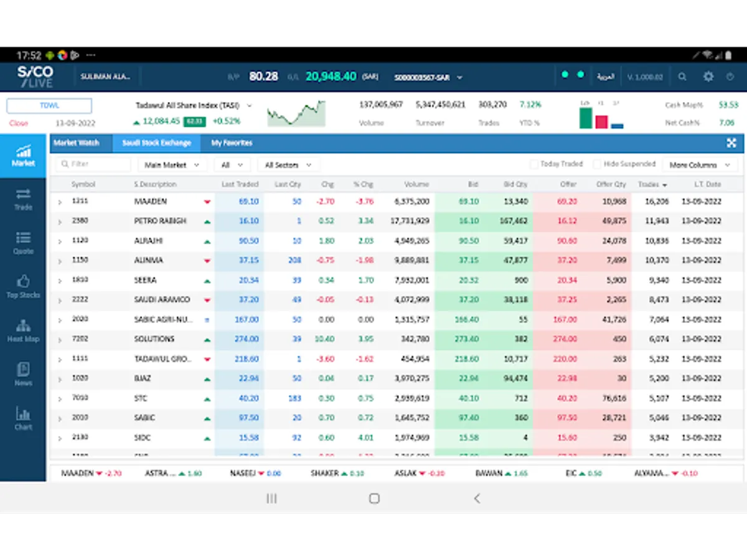
Task: Expand the SOLUTIONS row
Action: 60,340
